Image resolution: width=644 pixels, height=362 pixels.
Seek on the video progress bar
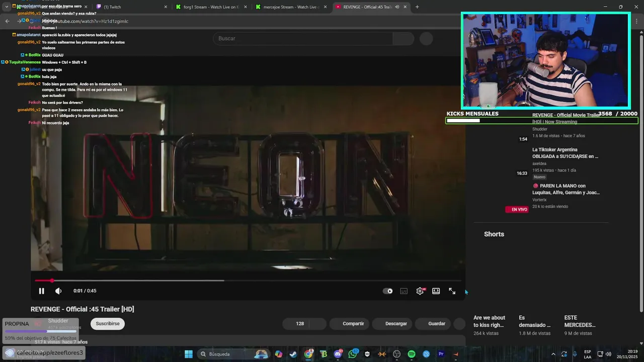tap(248, 281)
